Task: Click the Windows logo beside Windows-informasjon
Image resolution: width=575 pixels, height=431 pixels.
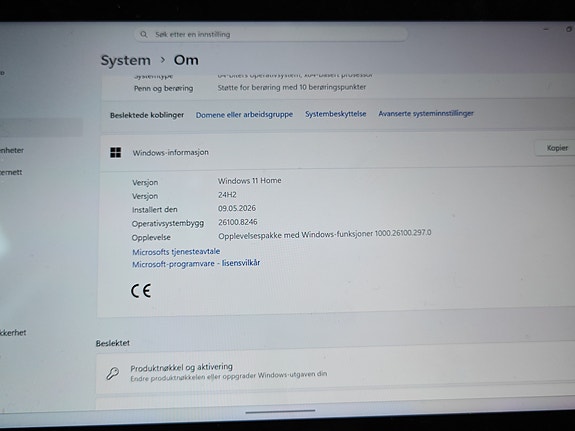Action: [x=116, y=153]
